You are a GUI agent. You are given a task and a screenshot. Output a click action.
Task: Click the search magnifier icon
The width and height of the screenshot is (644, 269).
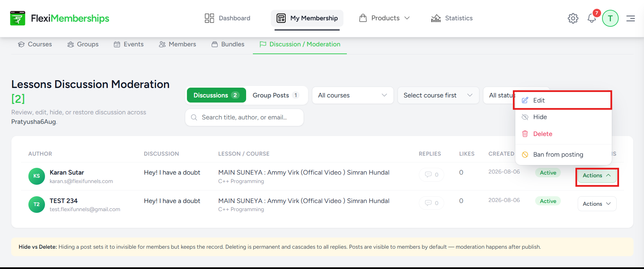point(194,117)
